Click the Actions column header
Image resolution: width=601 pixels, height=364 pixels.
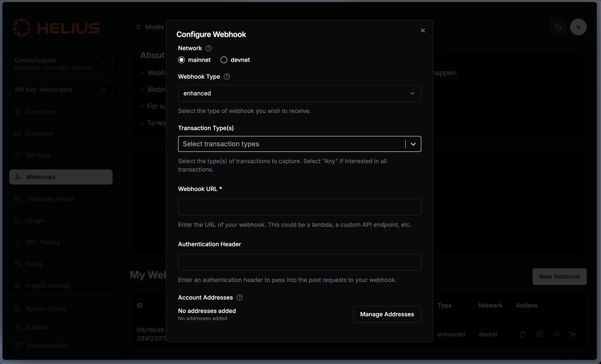coord(527,305)
